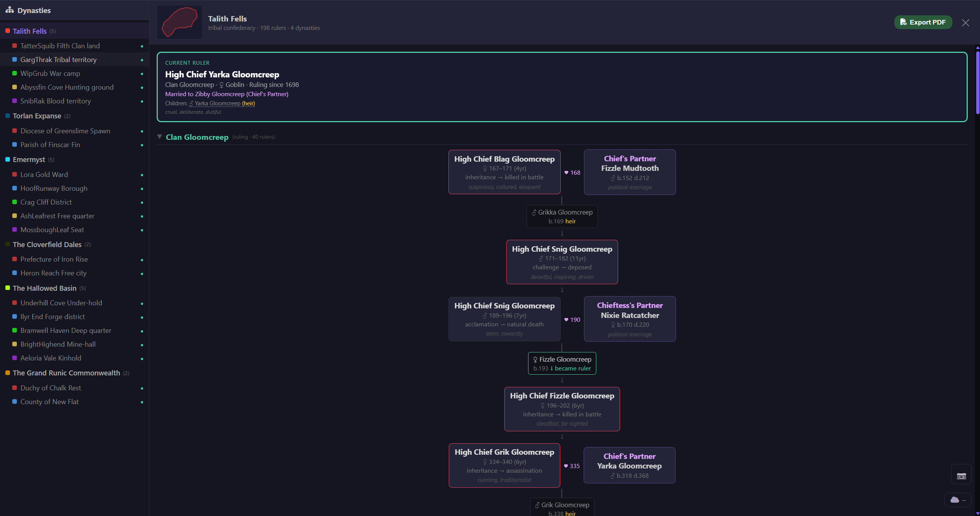Viewport: 980px width, 516px height.
Task: Open HoofRunway Borough
Action: click(x=74, y=188)
